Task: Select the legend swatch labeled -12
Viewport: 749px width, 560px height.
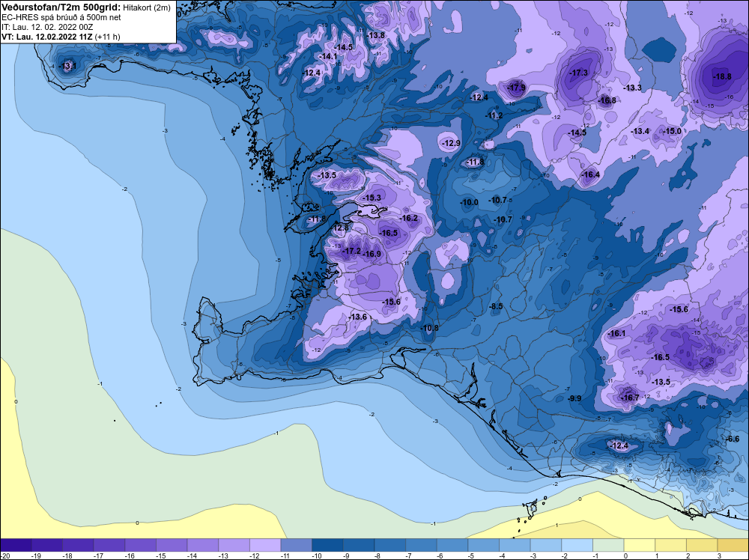Action: click(x=265, y=545)
